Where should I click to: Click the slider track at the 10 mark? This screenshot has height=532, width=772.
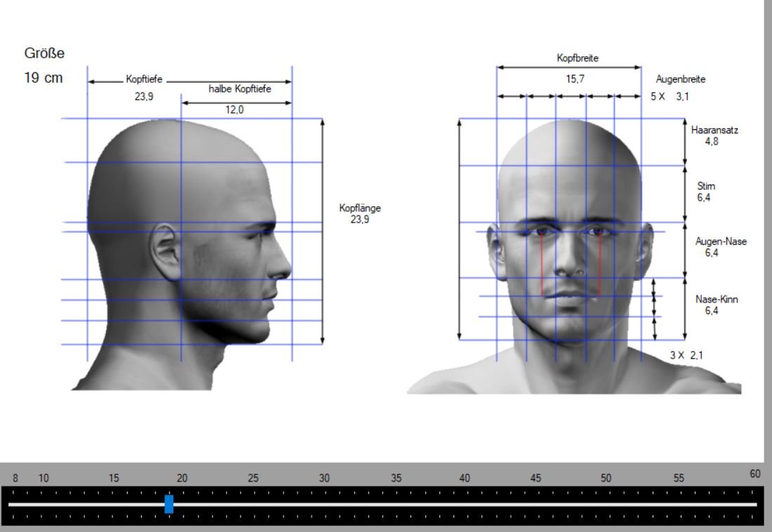(44, 504)
